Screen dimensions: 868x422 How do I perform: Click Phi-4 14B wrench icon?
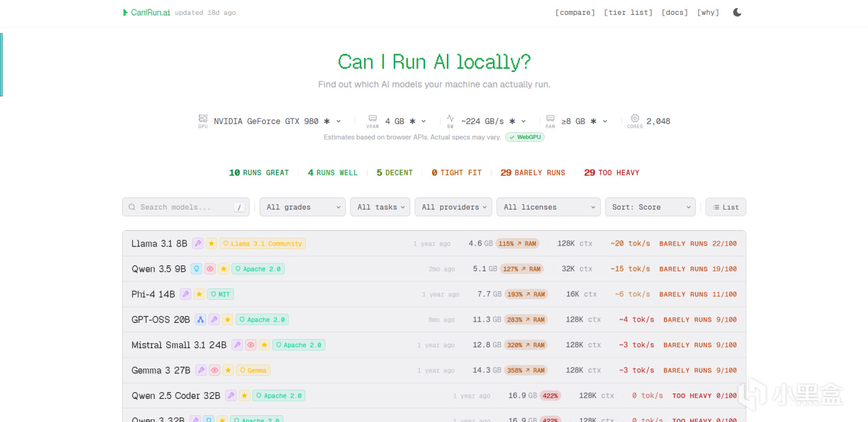click(185, 294)
